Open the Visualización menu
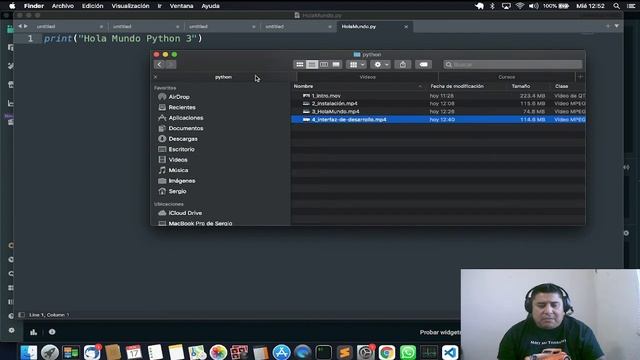The width and height of the screenshot is (640, 360). coord(130,6)
